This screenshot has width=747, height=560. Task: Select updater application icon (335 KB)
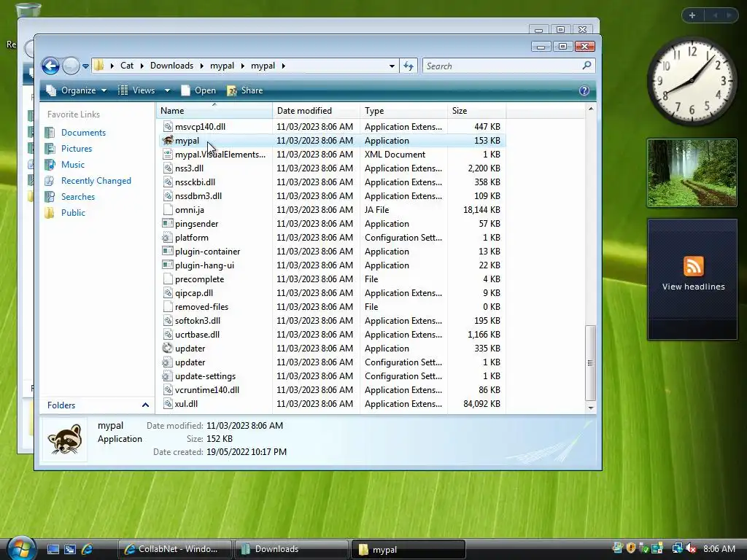tap(168, 348)
